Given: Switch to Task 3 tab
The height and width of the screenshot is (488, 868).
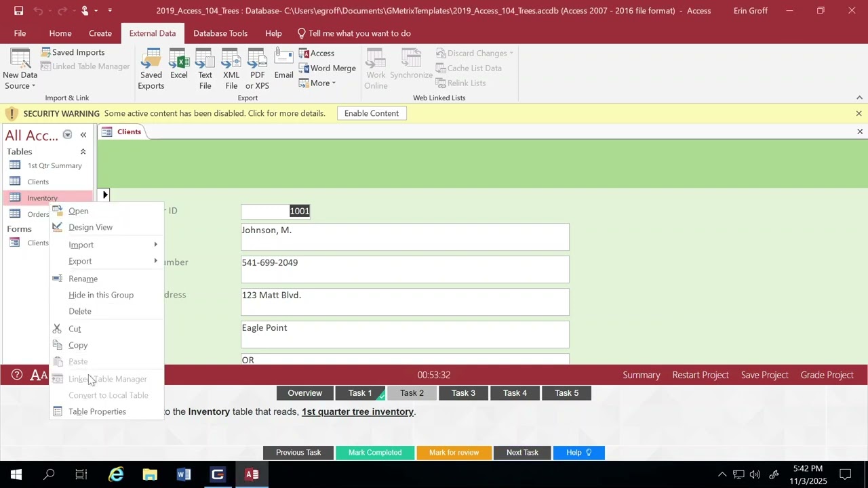Looking at the screenshot, I should tap(463, 393).
